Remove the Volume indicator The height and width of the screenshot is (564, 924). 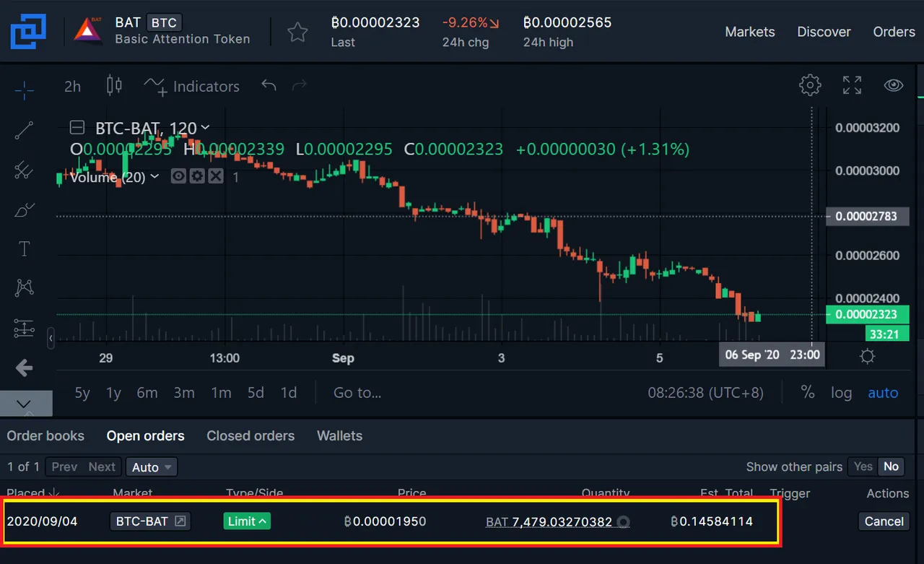pyautogui.click(x=216, y=176)
